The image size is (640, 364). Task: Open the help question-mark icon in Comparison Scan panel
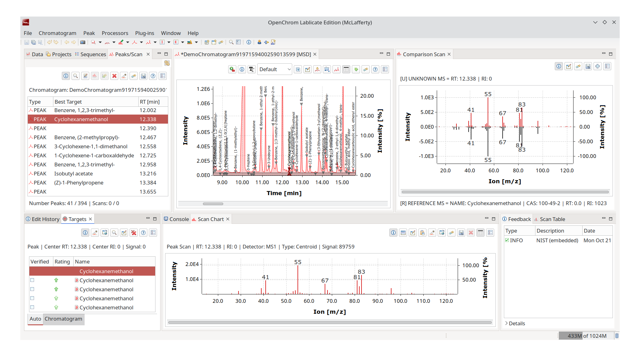click(375, 69)
